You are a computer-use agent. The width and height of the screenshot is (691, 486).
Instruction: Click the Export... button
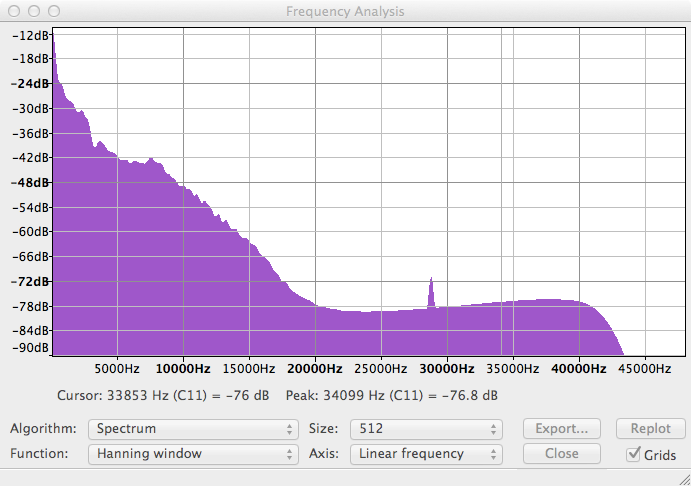click(561, 429)
